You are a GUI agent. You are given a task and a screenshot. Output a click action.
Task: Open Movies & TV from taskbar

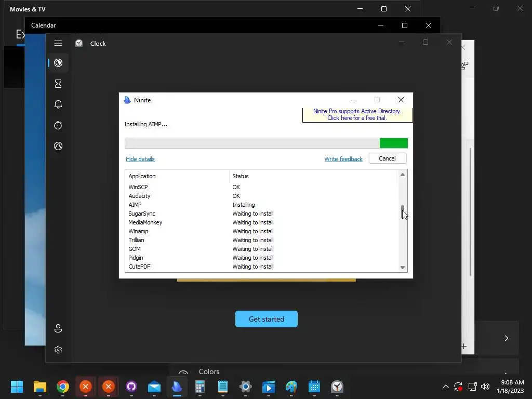tap(269, 387)
